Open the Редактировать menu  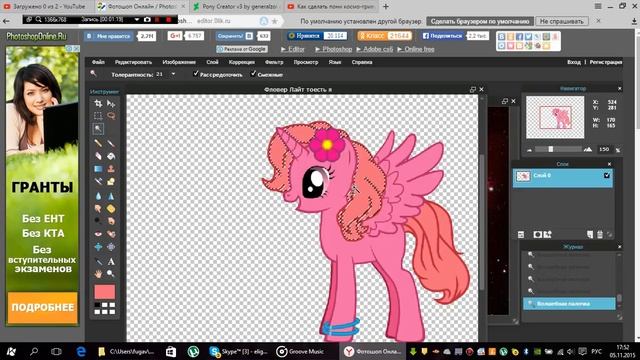133,62
